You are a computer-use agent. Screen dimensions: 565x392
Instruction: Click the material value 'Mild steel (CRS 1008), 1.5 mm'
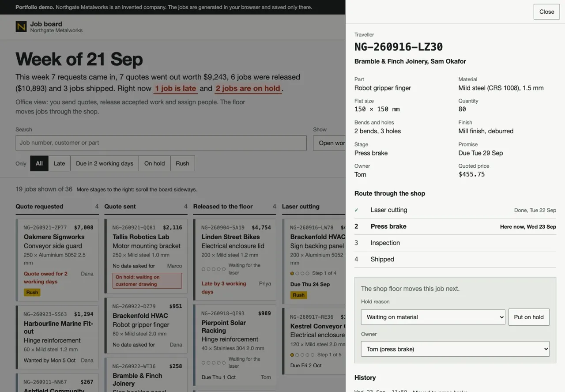(x=501, y=88)
